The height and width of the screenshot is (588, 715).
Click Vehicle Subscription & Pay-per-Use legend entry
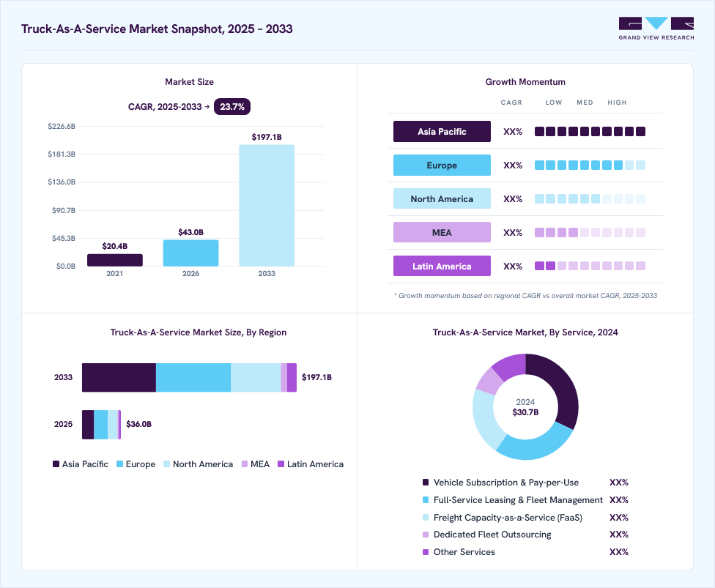click(x=525, y=483)
